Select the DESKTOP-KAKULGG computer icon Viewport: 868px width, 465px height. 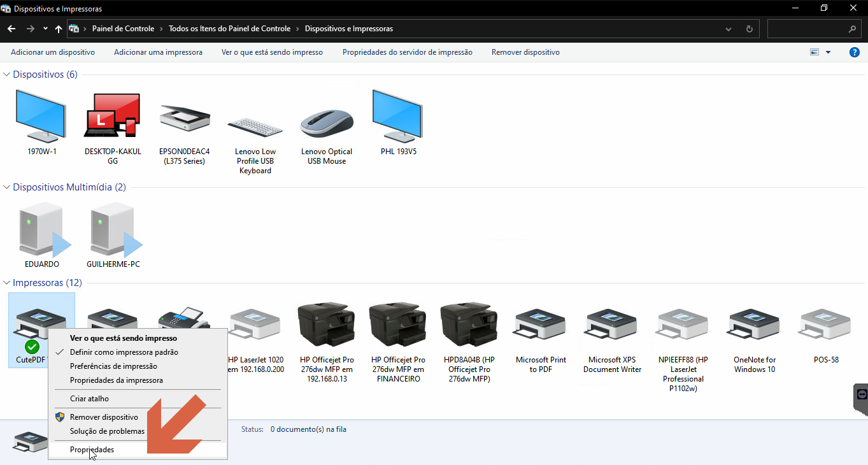[113, 115]
